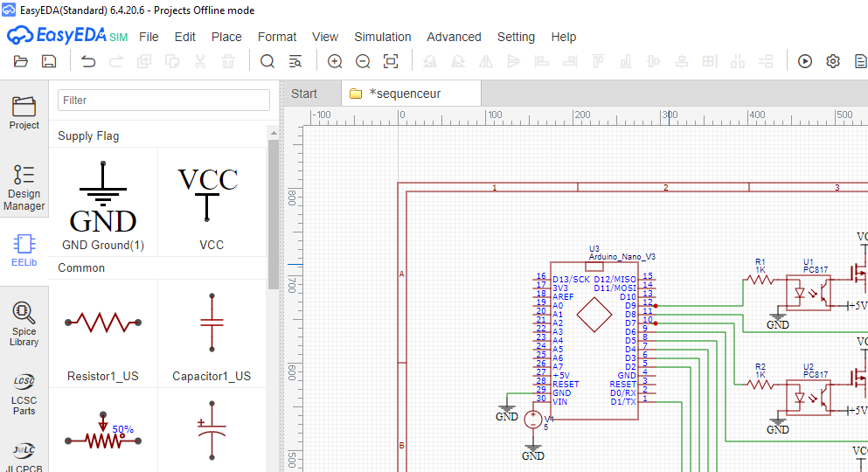Open the Format menu
The image size is (868, 472).
click(277, 37)
